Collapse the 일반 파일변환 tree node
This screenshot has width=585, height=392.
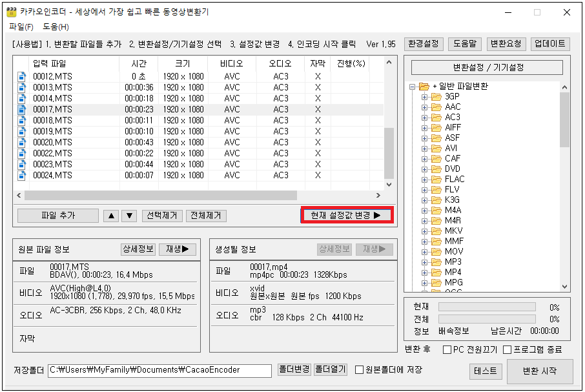pos(412,87)
